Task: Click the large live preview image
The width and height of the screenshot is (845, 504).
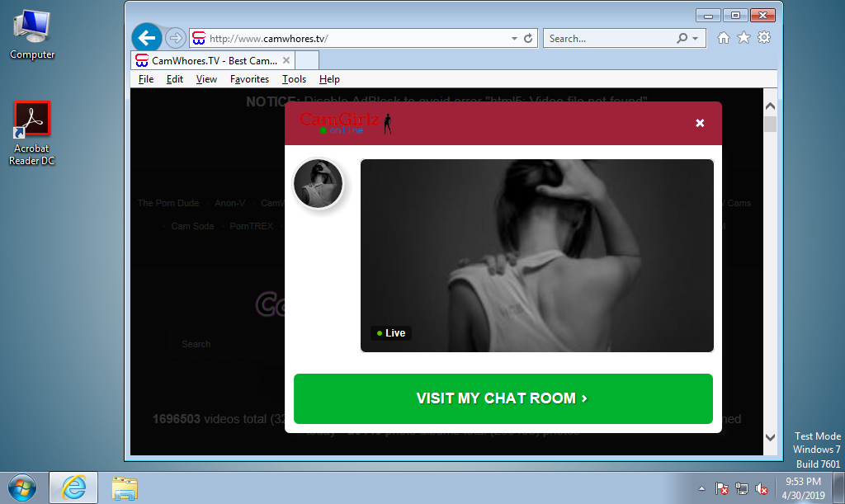Action: pos(536,256)
